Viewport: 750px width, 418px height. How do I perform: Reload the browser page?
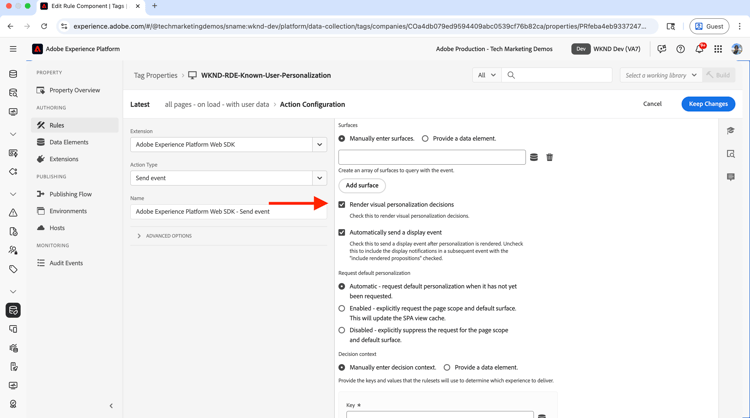pyautogui.click(x=44, y=26)
